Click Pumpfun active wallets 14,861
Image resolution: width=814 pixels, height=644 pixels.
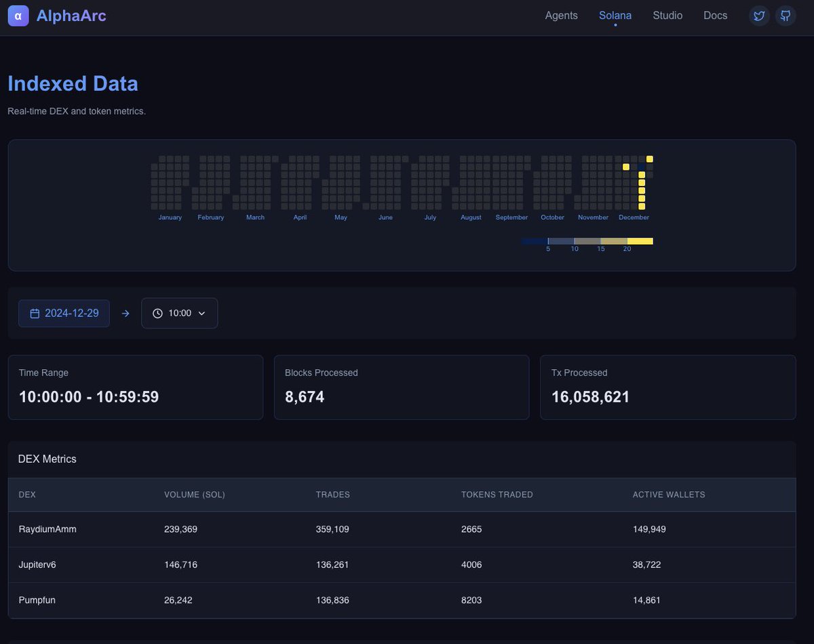[x=646, y=600]
